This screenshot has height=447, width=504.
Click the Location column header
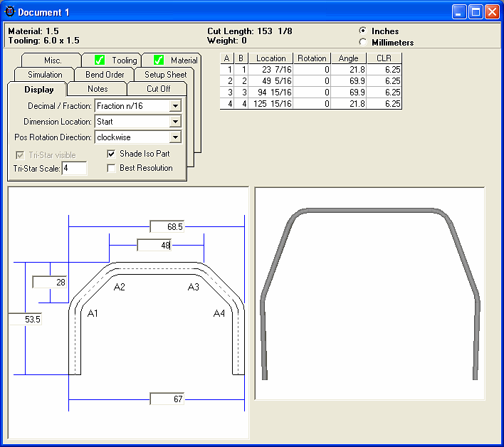pos(271,58)
